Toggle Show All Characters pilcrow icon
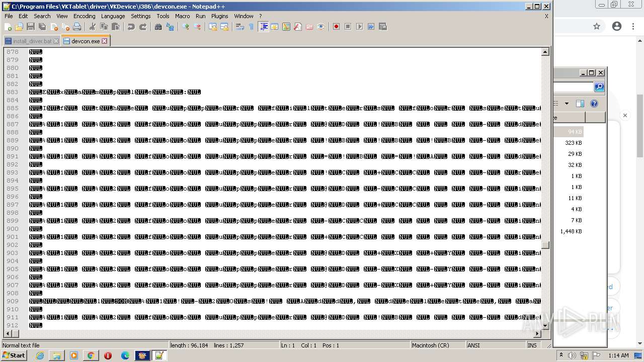The height and width of the screenshot is (362, 644). tap(251, 27)
